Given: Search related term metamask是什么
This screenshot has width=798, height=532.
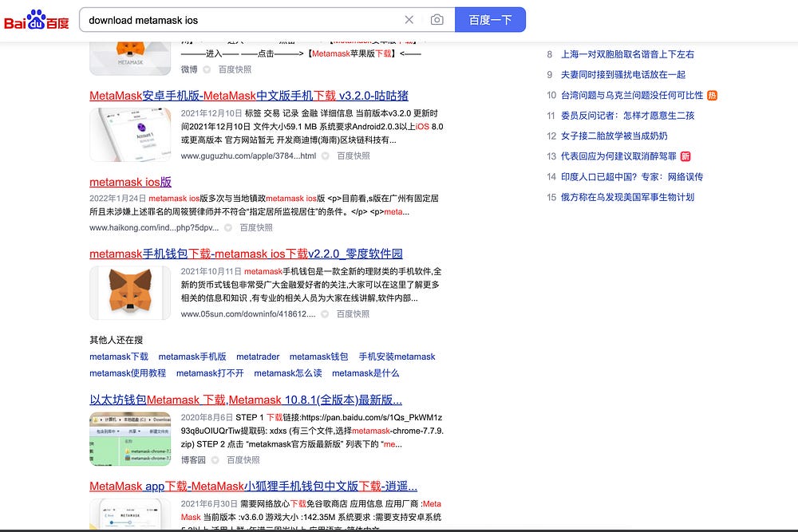Looking at the screenshot, I should tap(365, 372).
